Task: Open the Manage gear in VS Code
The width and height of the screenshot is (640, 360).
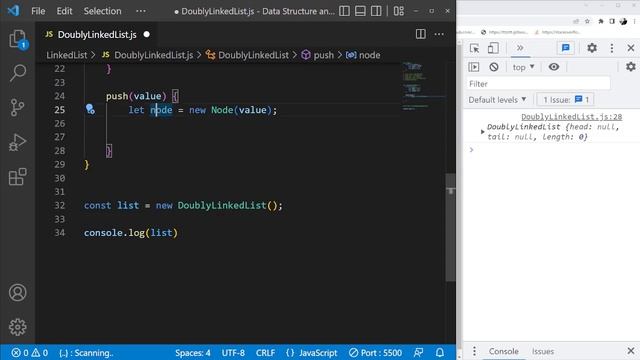Action: click(x=18, y=327)
